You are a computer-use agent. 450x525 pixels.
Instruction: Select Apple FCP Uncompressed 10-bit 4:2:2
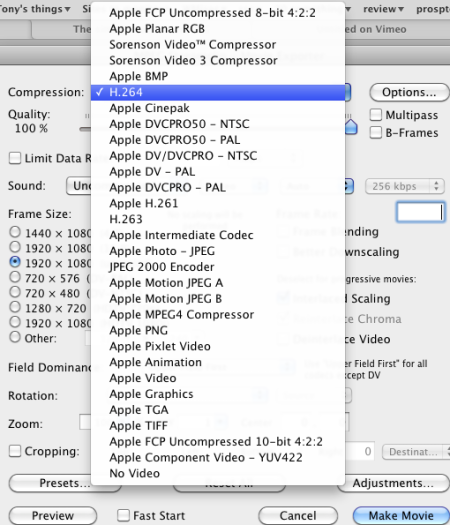218,442
